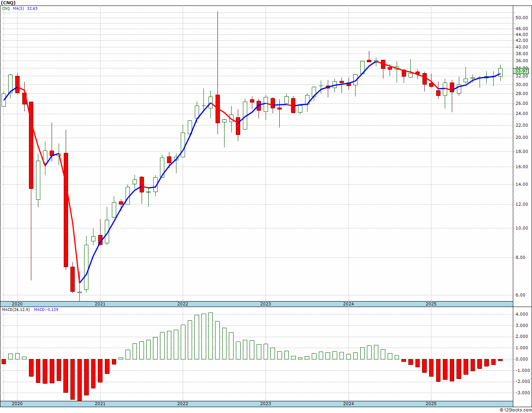
Task: Click the 2.000 MACD axis label
Action: (x=522, y=336)
